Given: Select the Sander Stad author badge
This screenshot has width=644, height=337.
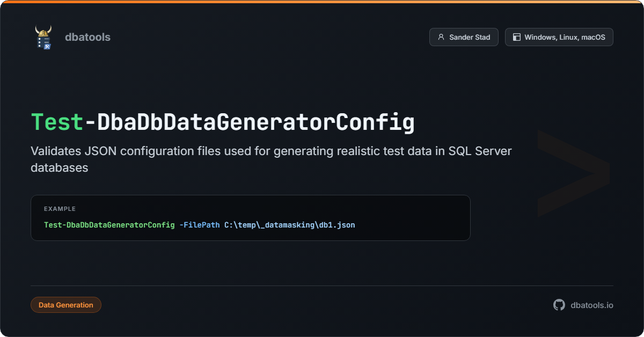Looking at the screenshot, I should click(464, 37).
